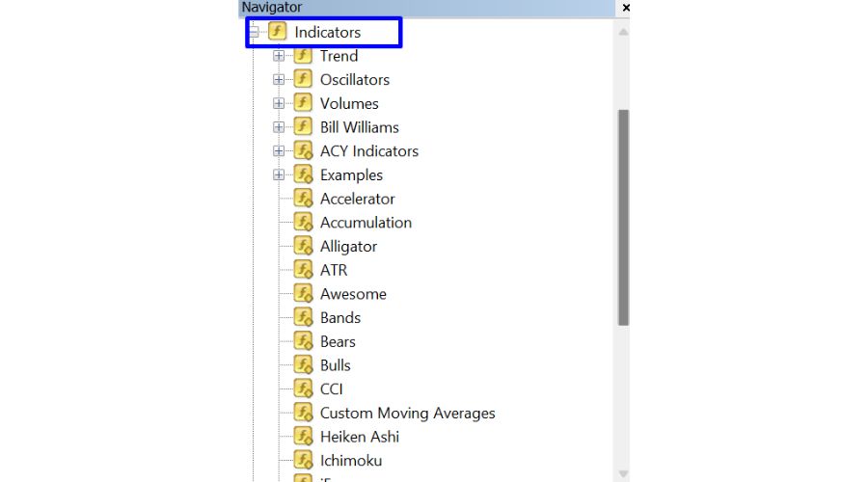
Task: Click the Heiken Ashi indicator icon
Action: click(303, 437)
